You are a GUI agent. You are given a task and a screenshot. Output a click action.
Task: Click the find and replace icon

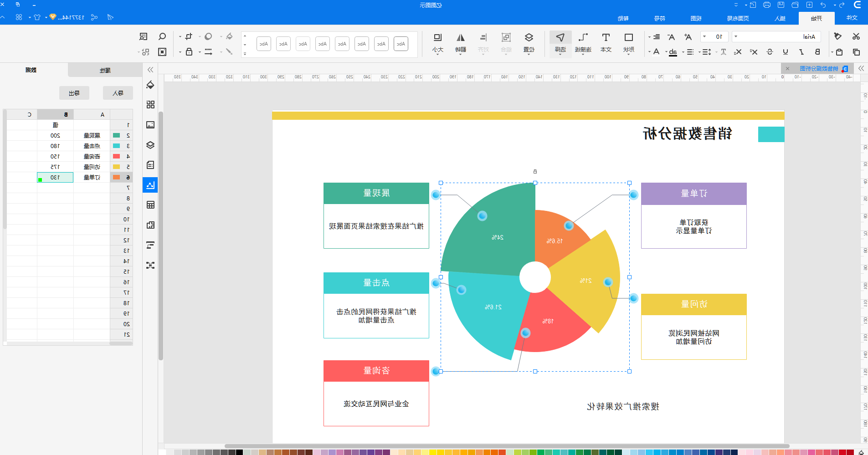[144, 36]
